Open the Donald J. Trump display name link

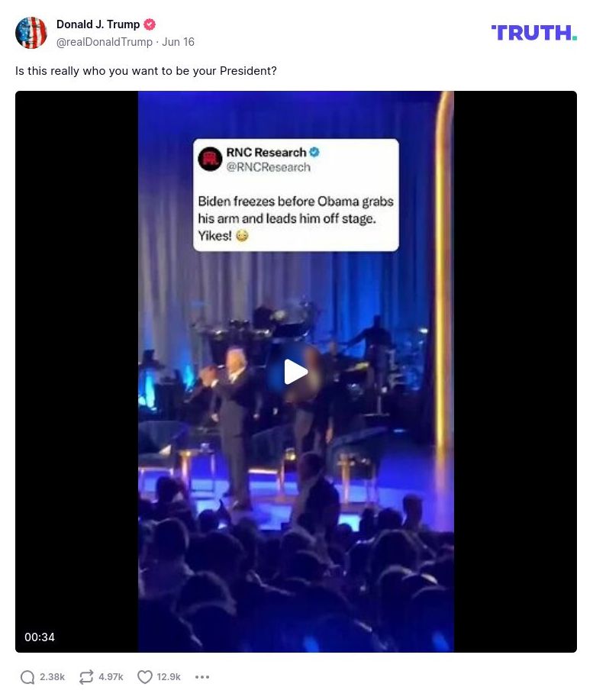(x=98, y=25)
